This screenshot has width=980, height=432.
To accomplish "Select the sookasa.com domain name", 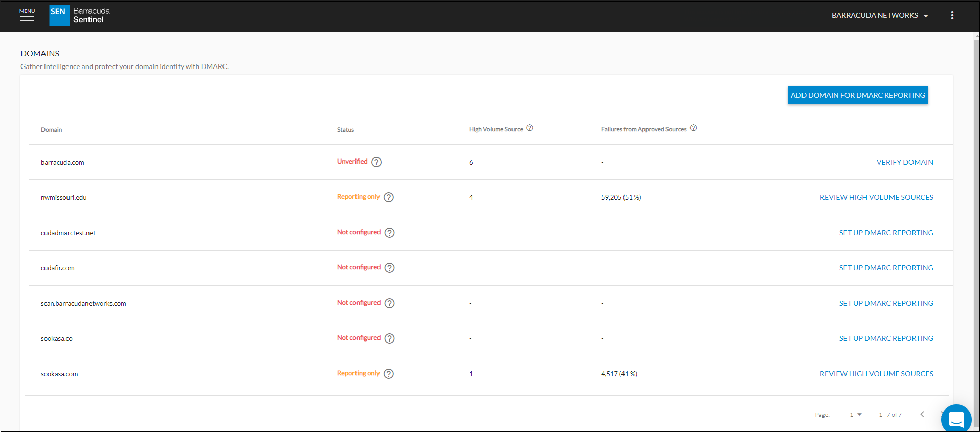I will tap(59, 374).
